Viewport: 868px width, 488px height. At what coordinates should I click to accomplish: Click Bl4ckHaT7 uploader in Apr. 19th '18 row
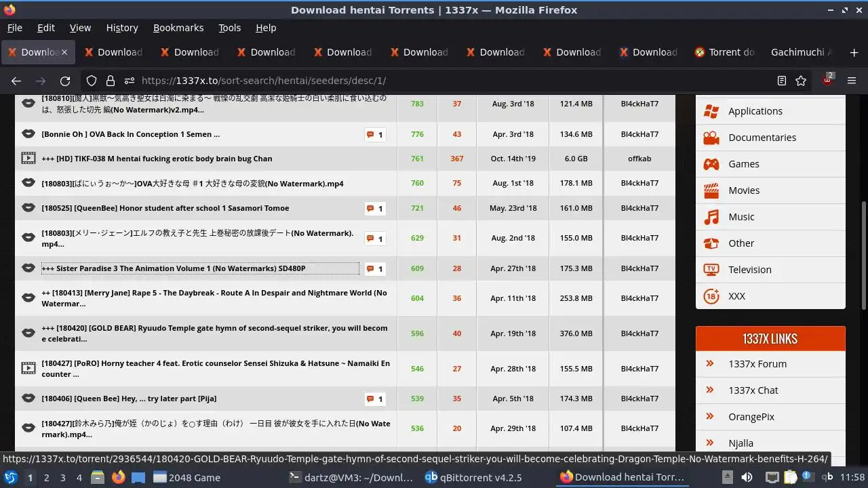(639, 333)
